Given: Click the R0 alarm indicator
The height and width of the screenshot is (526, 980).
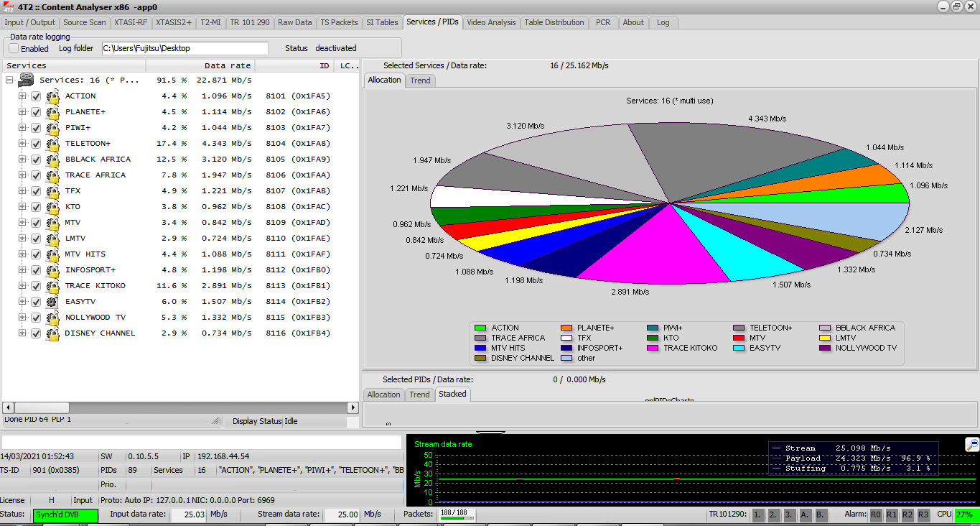Looking at the screenshot, I should (x=876, y=515).
